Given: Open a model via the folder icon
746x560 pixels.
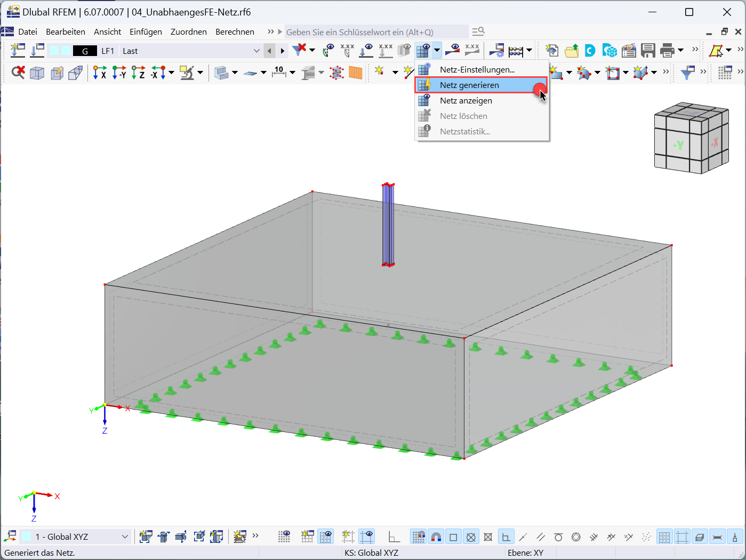Looking at the screenshot, I should pyautogui.click(x=571, y=50).
